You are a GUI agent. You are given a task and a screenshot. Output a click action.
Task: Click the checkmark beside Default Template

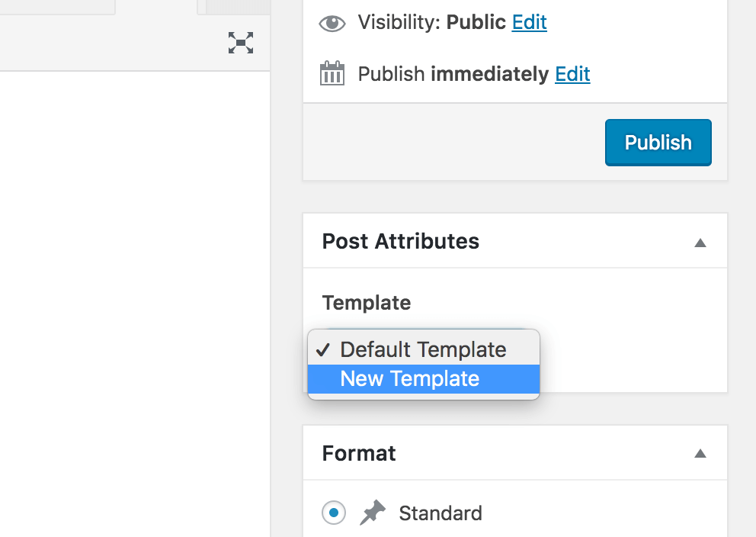(323, 349)
